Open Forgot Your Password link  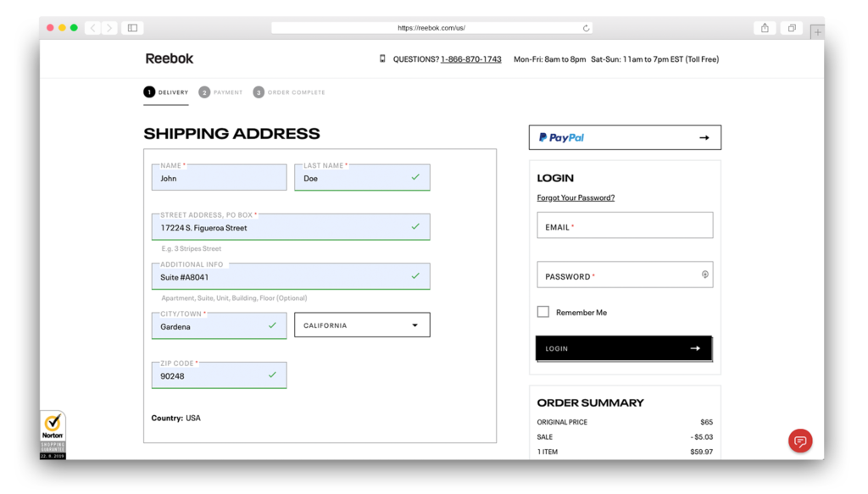click(x=576, y=197)
